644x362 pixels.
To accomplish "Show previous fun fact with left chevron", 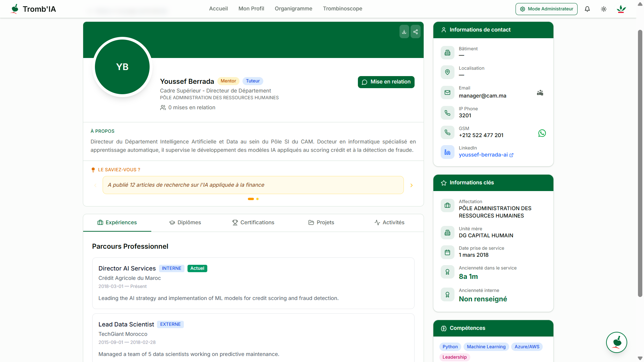I will tap(95, 185).
